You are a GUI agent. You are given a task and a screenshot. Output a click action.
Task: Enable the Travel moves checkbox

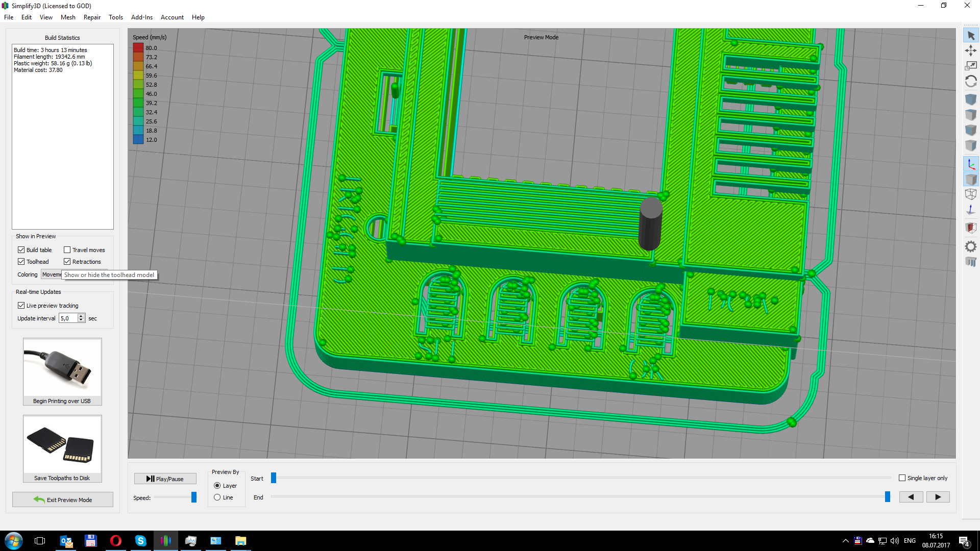click(67, 250)
